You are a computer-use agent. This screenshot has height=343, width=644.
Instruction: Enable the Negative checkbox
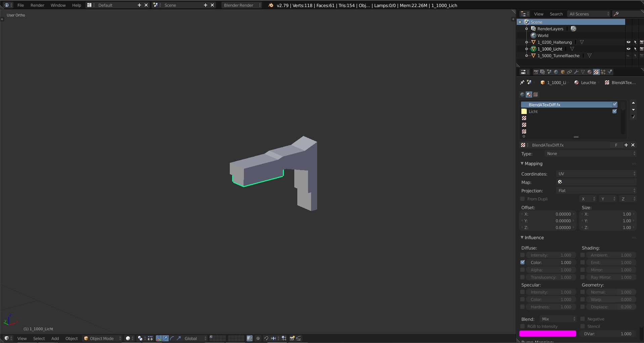(583, 319)
